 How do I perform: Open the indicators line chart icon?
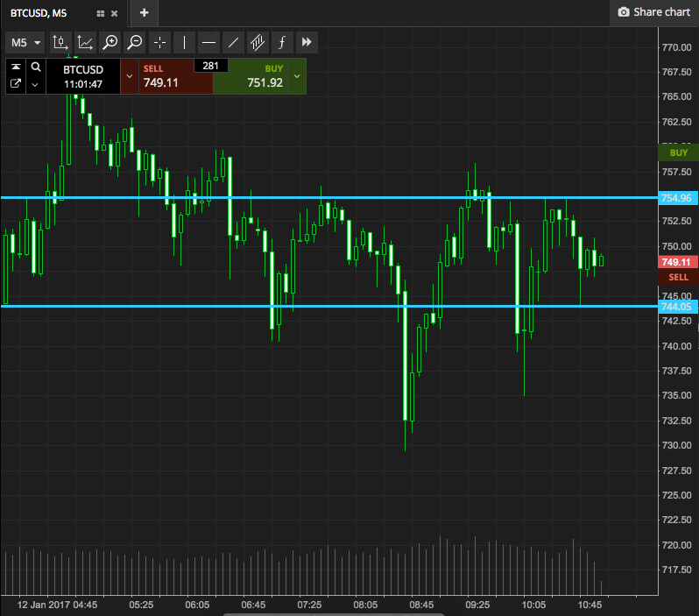(x=85, y=42)
